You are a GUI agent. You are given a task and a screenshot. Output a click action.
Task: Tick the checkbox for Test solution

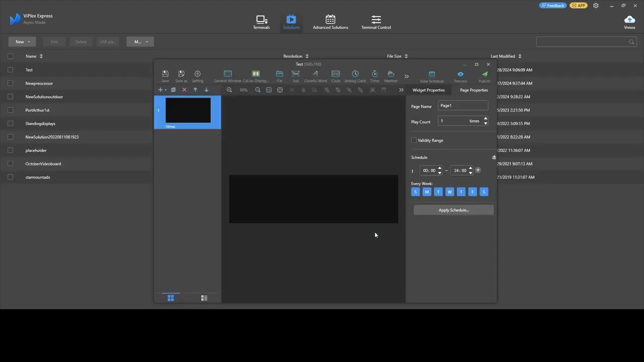[10, 70]
